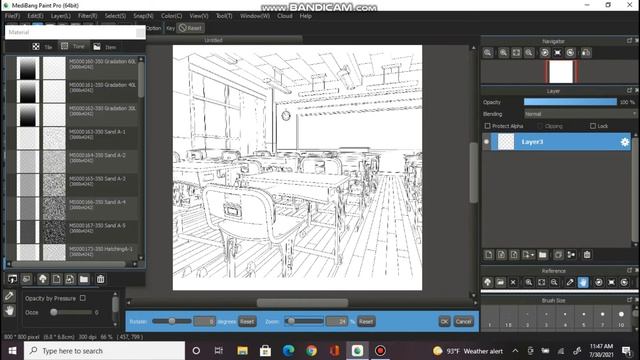
Task: Rotate view left in Navigator panel
Action: pyautogui.click(x=544, y=53)
